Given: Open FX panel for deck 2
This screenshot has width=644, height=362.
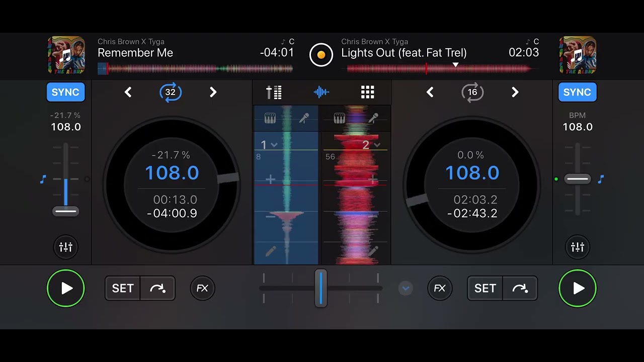Looking at the screenshot, I should point(440,288).
